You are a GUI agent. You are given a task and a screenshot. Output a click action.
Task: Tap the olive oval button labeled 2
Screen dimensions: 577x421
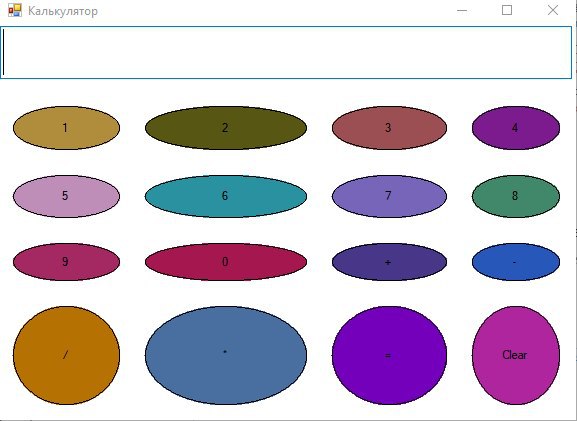226,128
